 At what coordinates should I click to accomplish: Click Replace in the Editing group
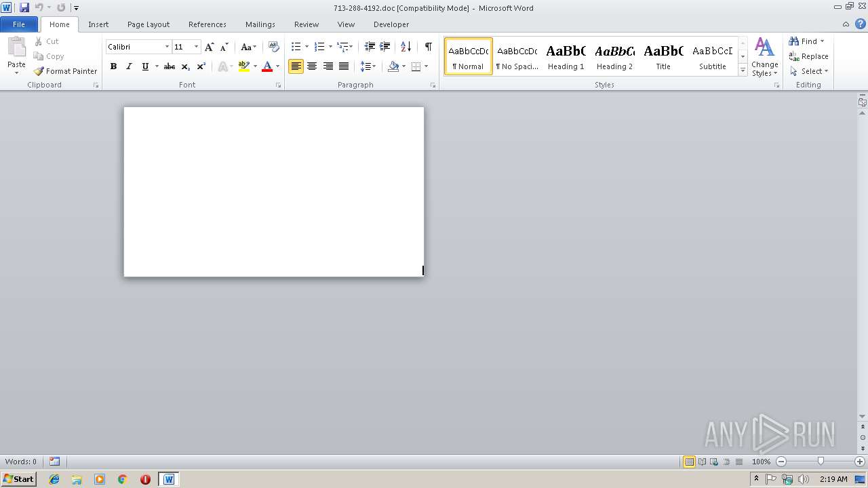tap(808, 56)
